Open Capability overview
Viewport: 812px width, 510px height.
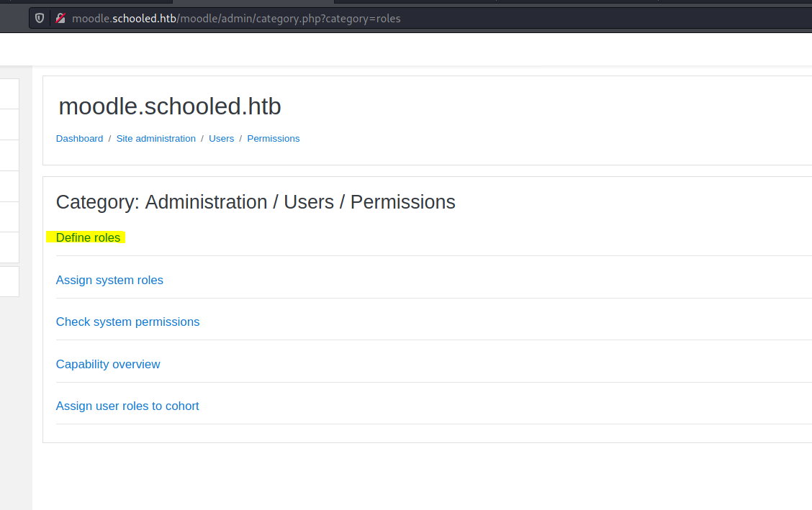pos(108,364)
